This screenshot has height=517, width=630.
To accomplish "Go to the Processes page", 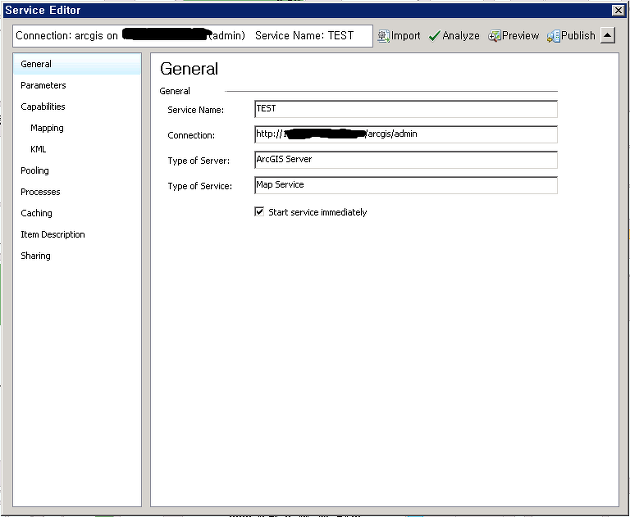I will (40, 192).
